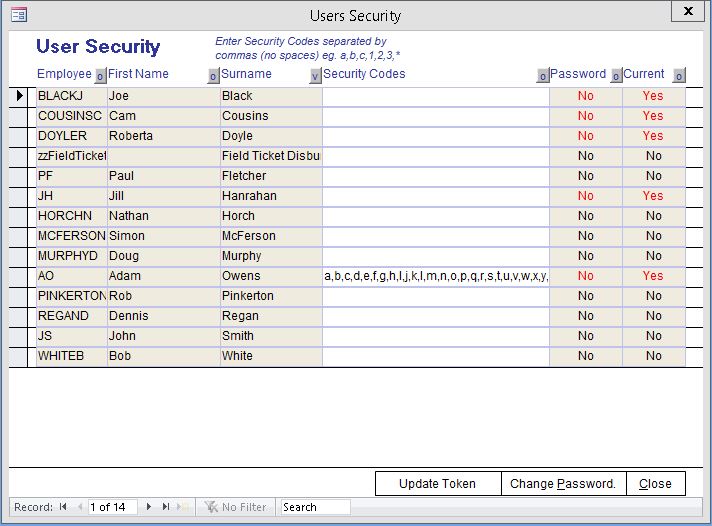Screen dimensions: 712x526
Task: Select the row selector for COUSINSC
Action: click(20, 116)
